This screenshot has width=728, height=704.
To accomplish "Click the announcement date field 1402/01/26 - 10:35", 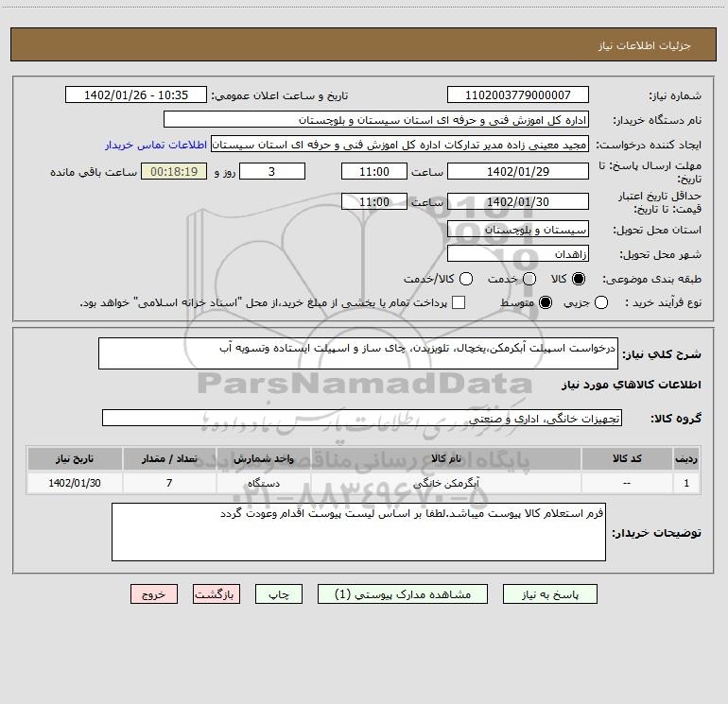I will coord(136,95).
